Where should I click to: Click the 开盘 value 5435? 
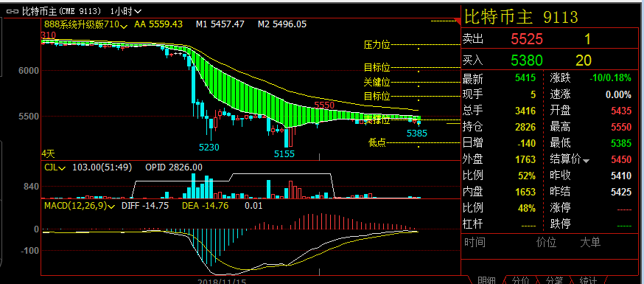621,111
